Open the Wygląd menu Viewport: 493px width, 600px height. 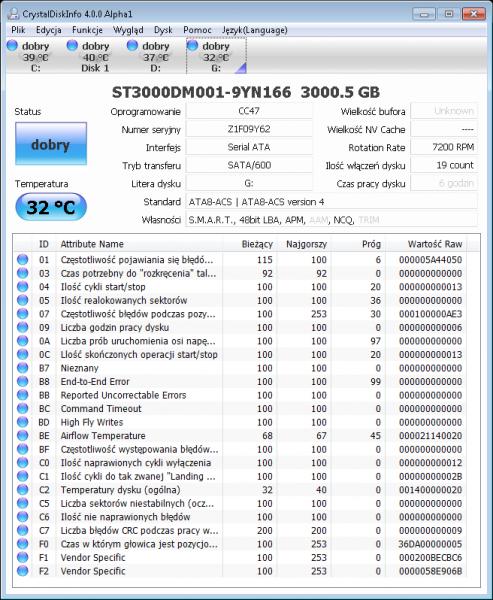[128, 30]
